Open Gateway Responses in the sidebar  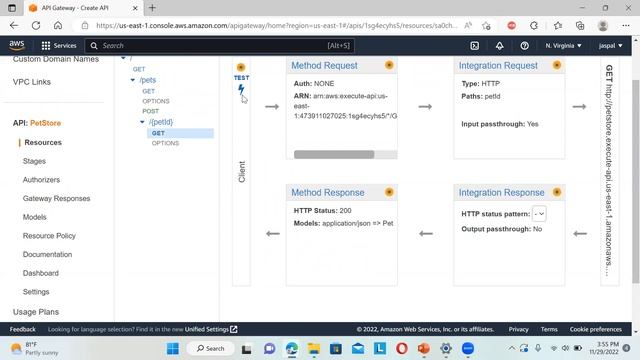(x=56, y=198)
